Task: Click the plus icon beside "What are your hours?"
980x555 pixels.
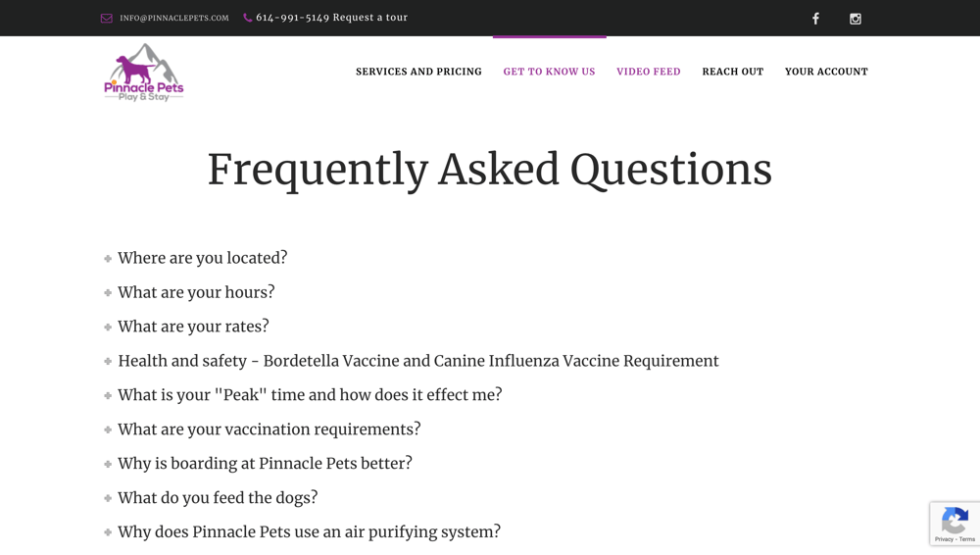Action: coord(108,293)
